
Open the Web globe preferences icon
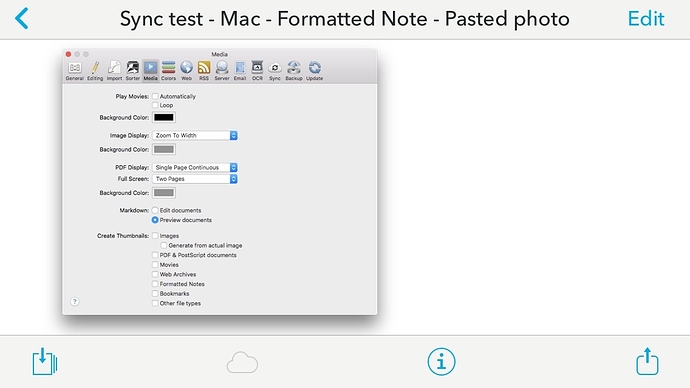[x=187, y=71]
